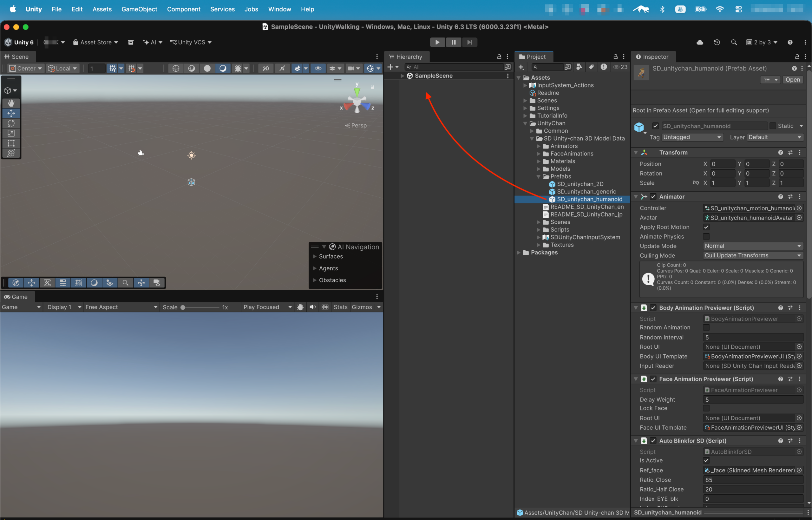Screen dimensions: 812x520
Task: Expand the Animators folder
Action: (538, 146)
